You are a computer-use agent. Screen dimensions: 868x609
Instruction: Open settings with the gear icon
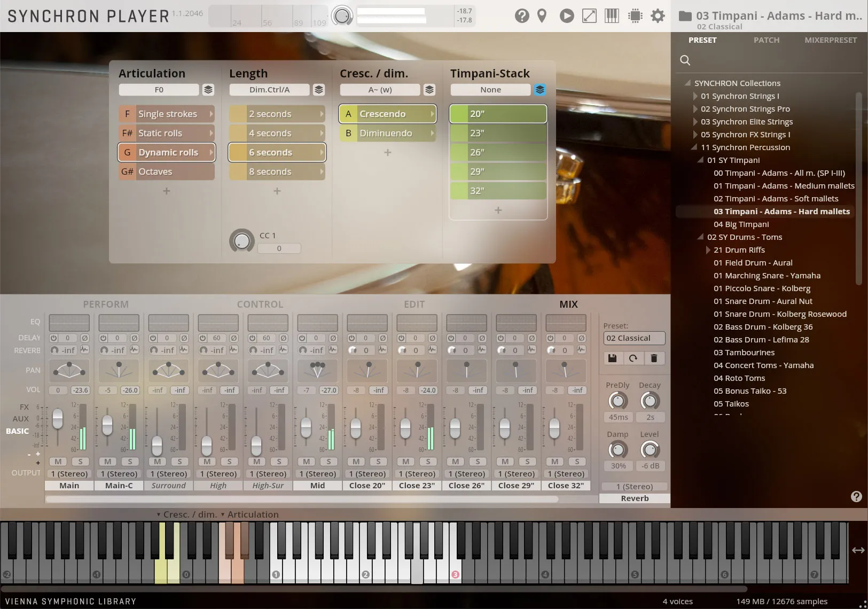click(658, 16)
